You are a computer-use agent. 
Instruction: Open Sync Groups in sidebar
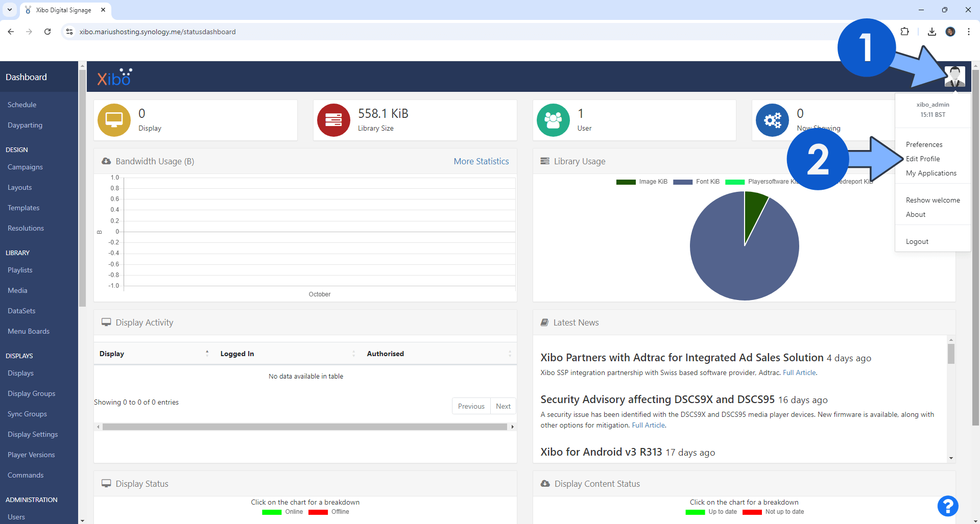(27, 414)
